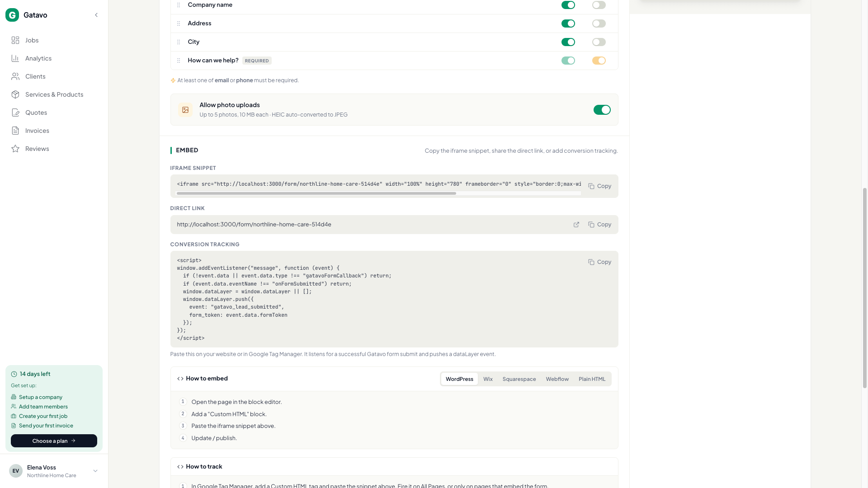Click the Analytics bar chart icon
This screenshot has height=488, width=868.
pos(15,58)
